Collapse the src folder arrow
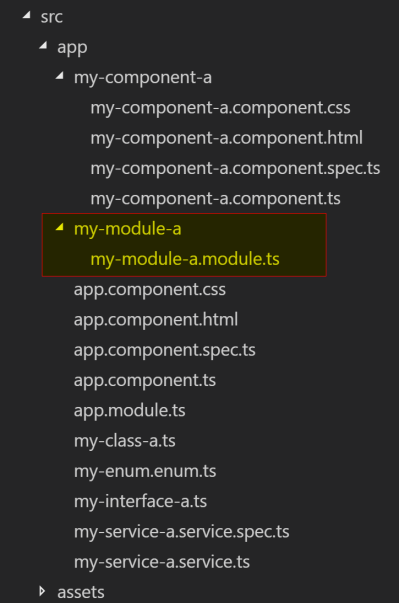 (x=27, y=15)
